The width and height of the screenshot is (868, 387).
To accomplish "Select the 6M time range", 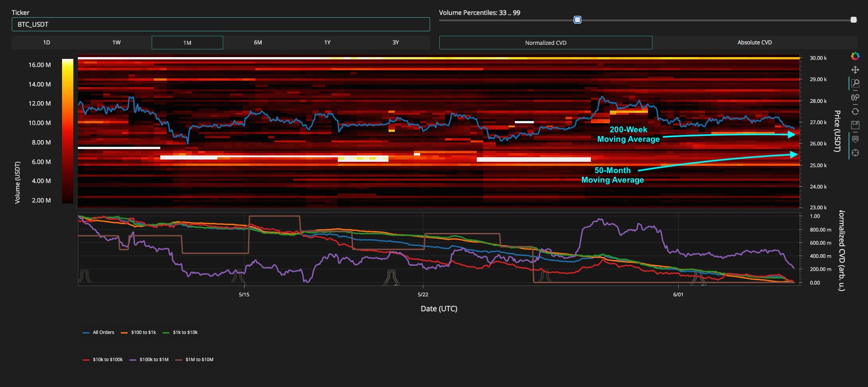I will (x=258, y=43).
